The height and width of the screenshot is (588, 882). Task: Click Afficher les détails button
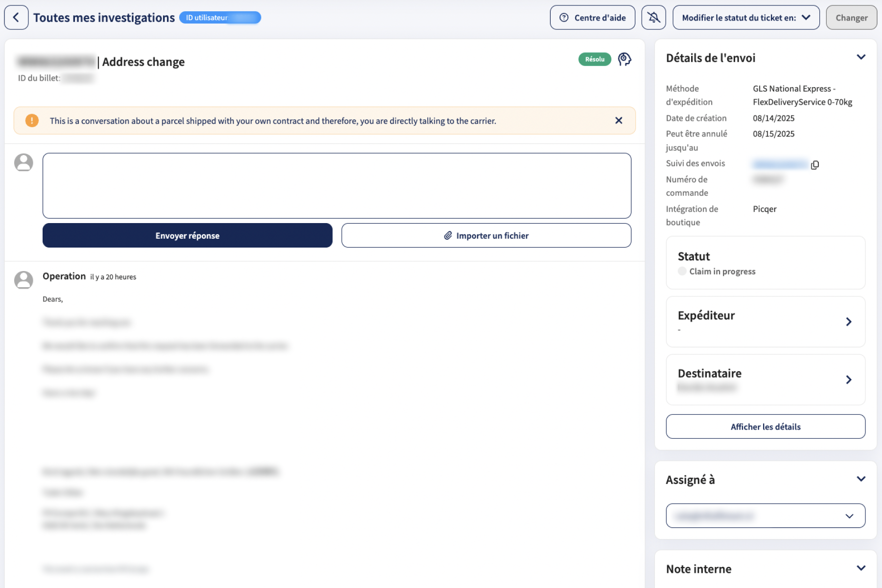click(765, 427)
